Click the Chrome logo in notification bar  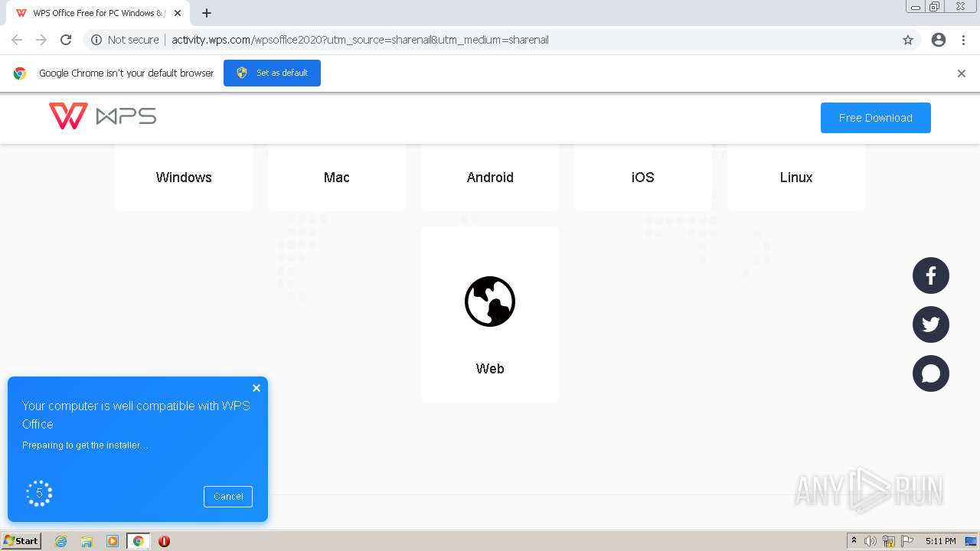(20, 73)
